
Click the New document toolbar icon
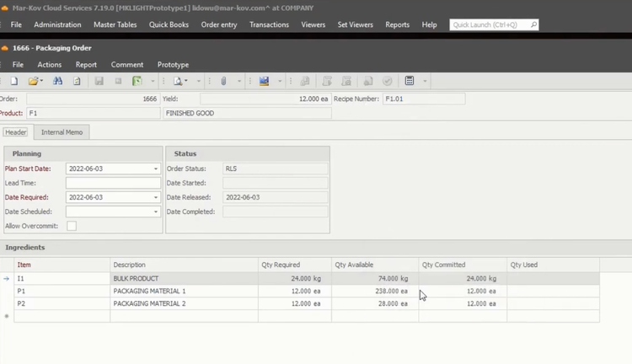coord(14,82)
